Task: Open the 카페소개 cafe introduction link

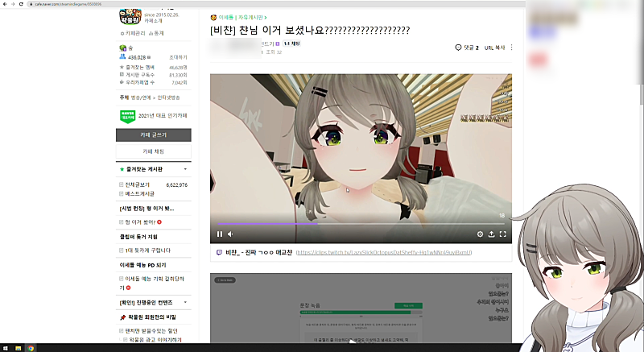Action: [x=153, y=20]
